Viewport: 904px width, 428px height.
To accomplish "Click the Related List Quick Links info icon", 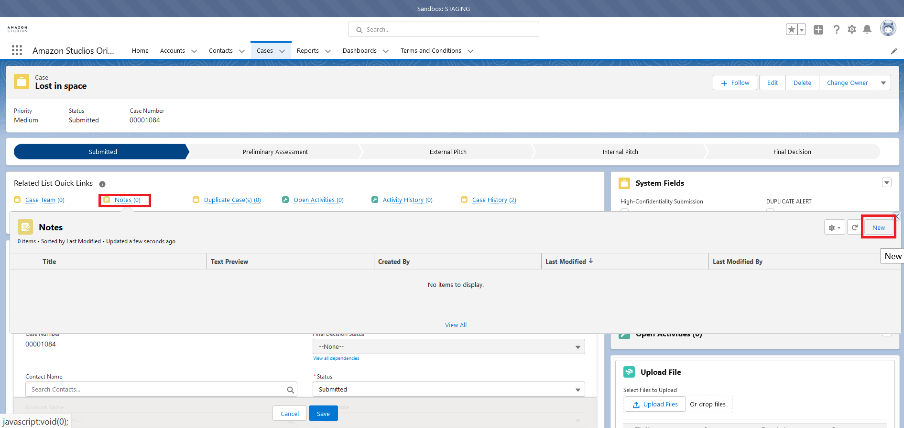I will pos(102,184).
